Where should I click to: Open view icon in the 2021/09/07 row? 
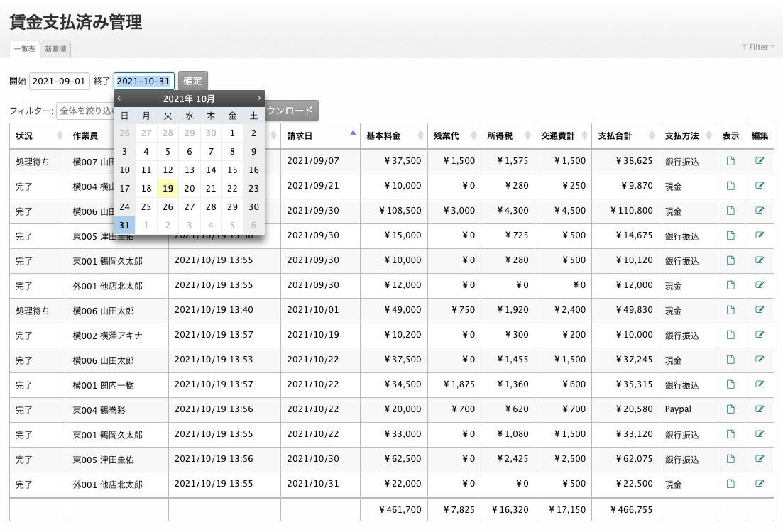pyautogui.click(x=730, y=161)
